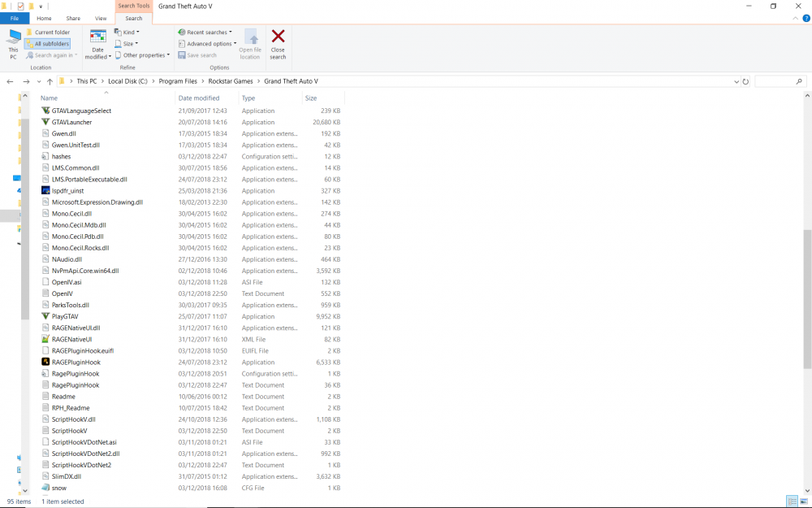812x508 pixels.
Task: Select the hashes configuration file icon
Action: [x=45, y=156]
